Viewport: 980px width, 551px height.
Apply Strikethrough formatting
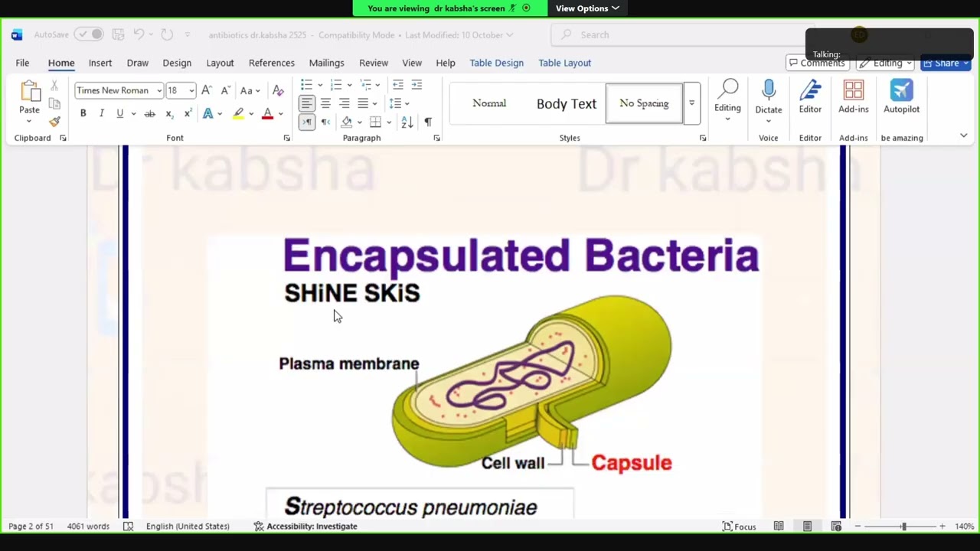[149, 113]
